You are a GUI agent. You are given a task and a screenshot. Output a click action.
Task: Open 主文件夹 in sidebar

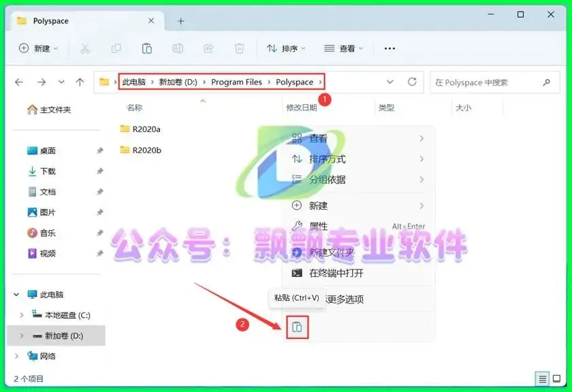tap(49, 110)
